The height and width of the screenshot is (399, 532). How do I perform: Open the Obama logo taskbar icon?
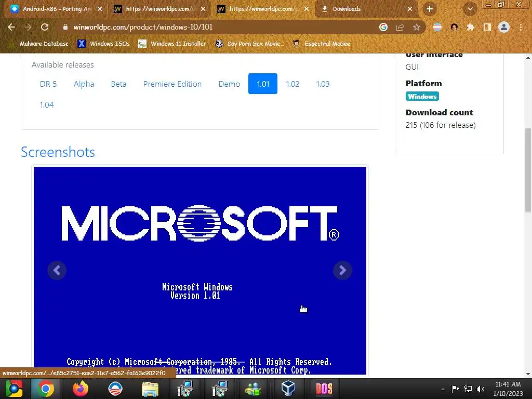[x=115, y=389]
